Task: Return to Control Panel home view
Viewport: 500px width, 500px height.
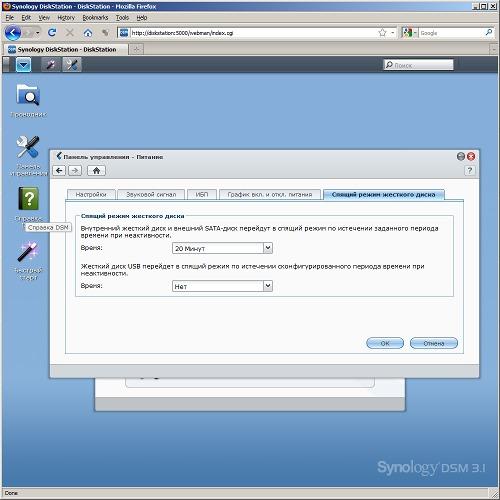Action: click(96, 171)
